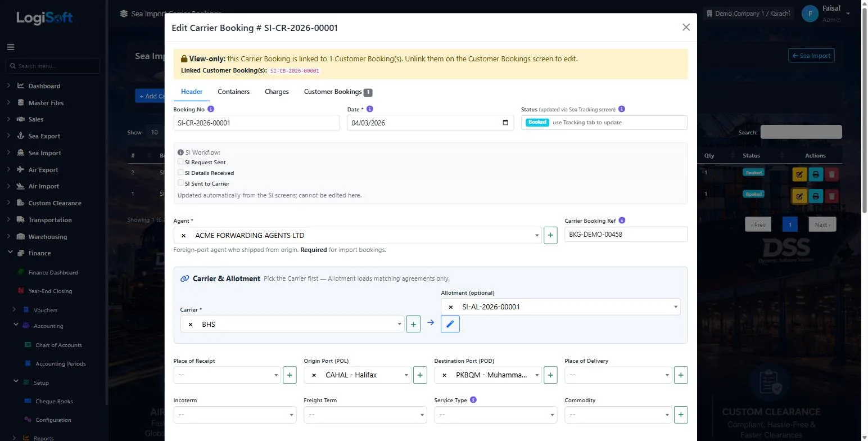Screen dimensions: 868x441
Task: Click the Booking No input field
Action: click(x=256, y=123)
